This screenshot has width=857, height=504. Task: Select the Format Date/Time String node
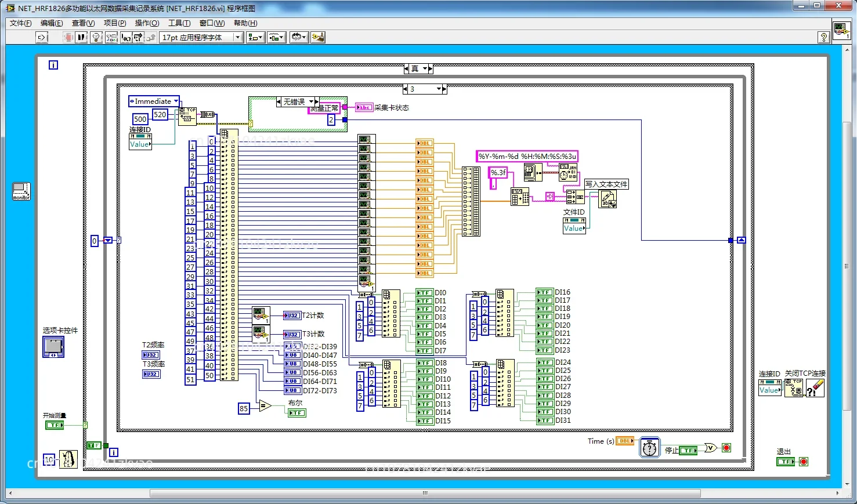coord(568,172)
